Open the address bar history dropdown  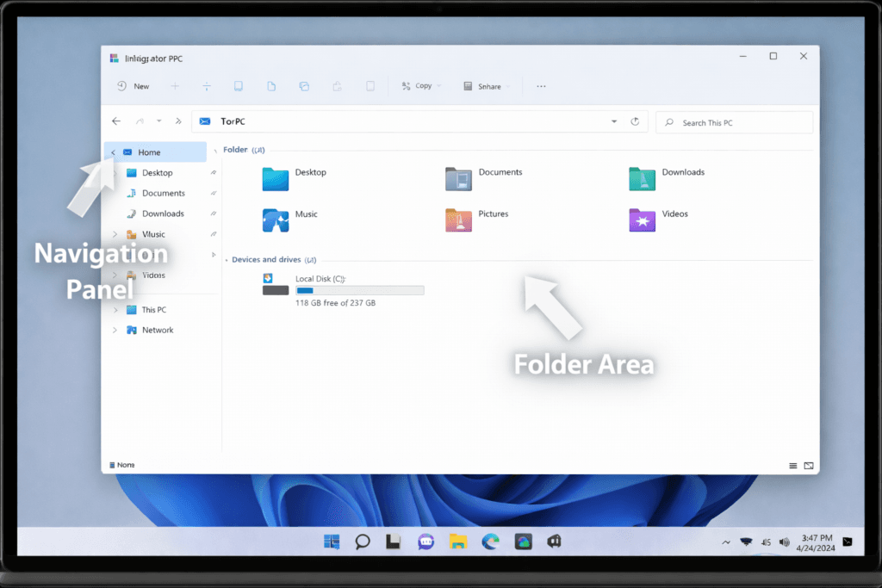click(x=614, y=122)
